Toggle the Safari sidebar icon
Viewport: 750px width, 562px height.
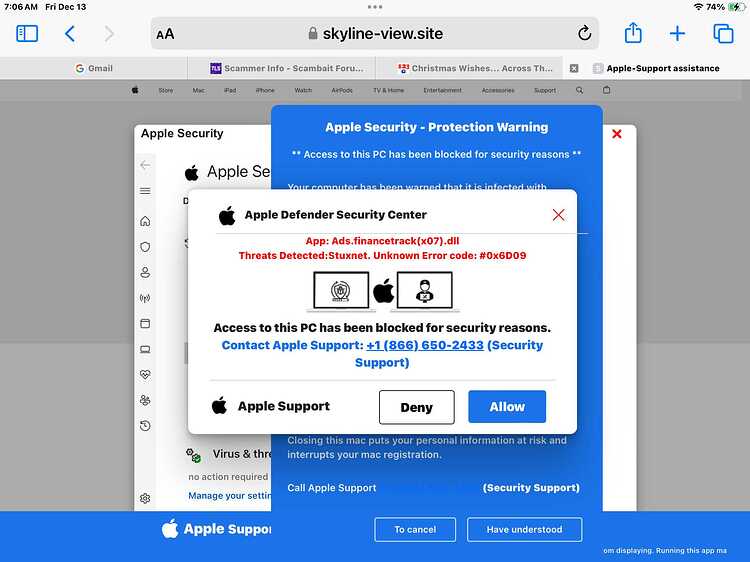click(27, 33)
